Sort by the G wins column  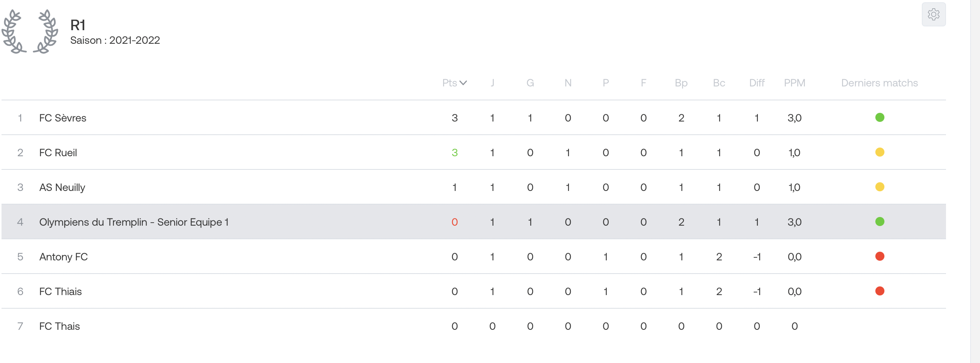point(530,83)
